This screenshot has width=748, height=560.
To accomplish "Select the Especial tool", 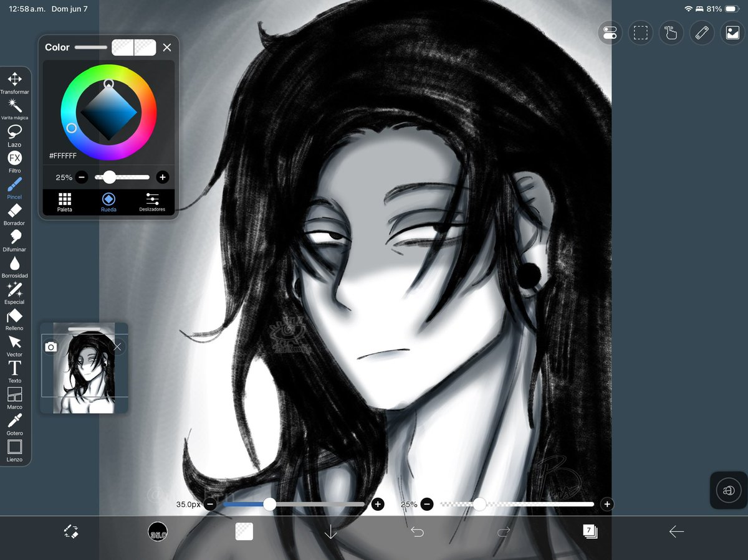I will [14, 293].
